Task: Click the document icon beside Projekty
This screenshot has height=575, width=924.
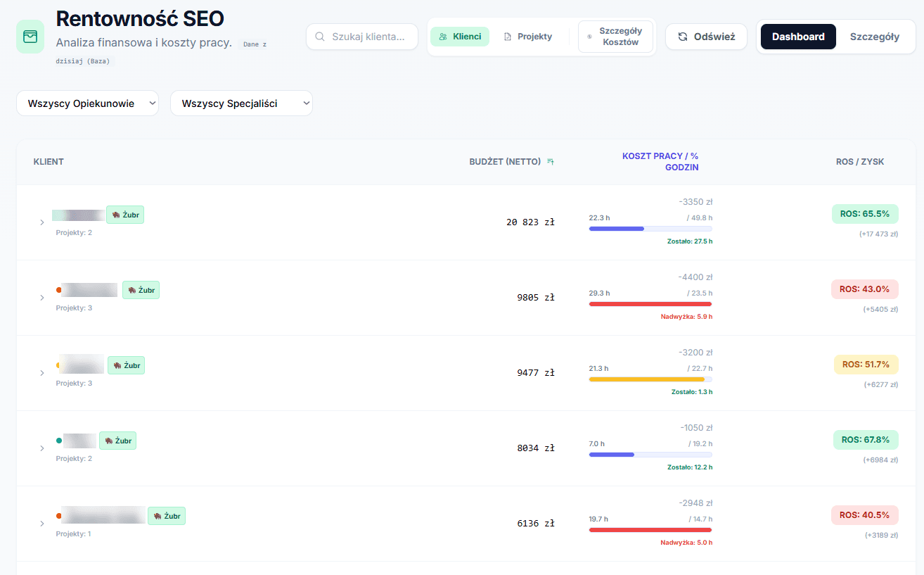Action: [x=508, y=37]
